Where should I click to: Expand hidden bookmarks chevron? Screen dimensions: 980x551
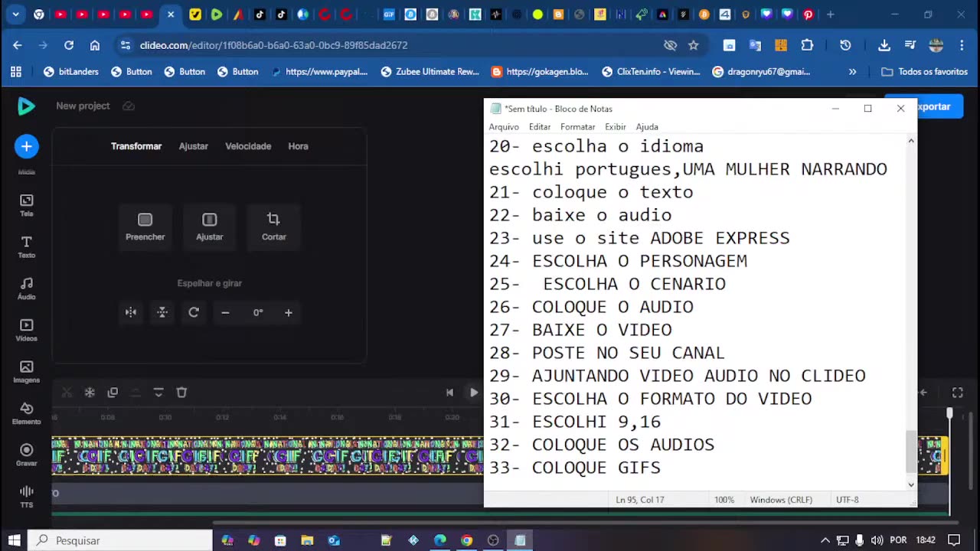[x=852, y=72]
